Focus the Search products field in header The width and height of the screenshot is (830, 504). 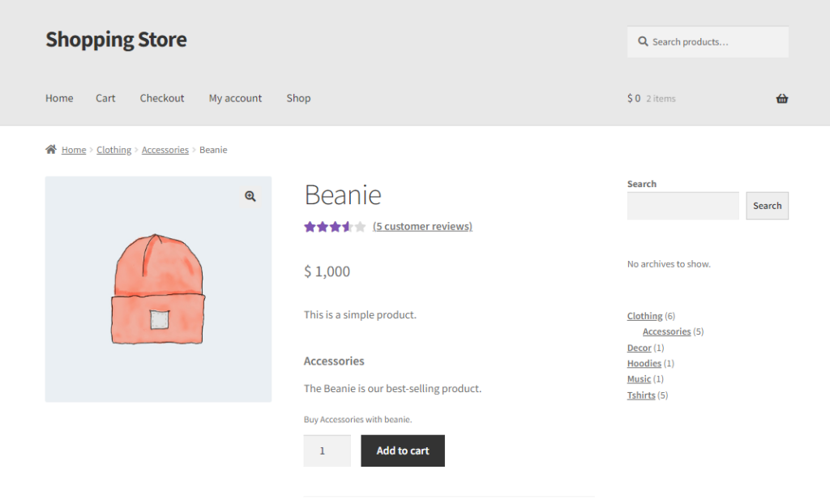(x=708, y=42)
